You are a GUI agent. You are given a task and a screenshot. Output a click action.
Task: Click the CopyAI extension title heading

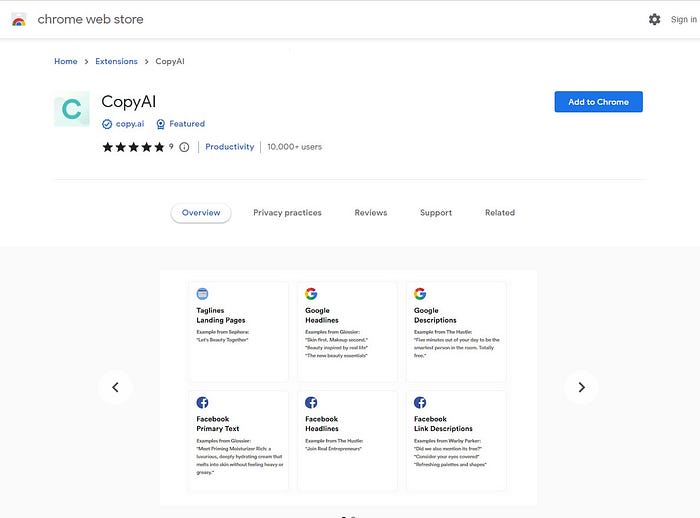(x=129, y=102)
